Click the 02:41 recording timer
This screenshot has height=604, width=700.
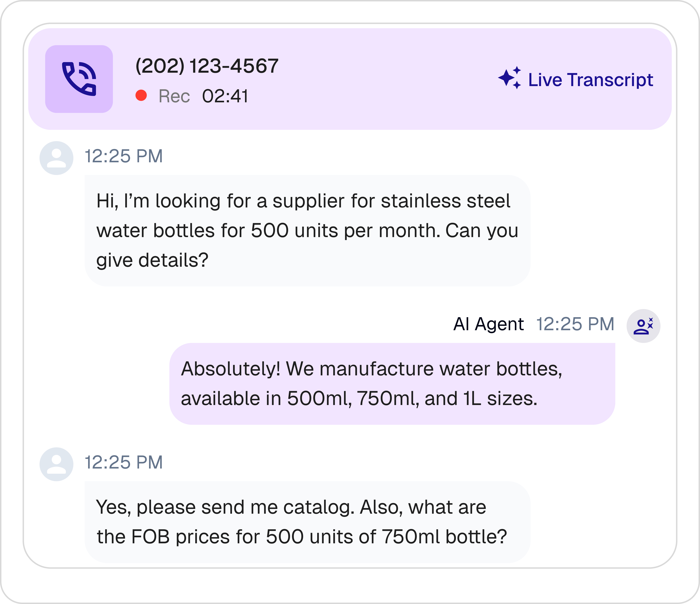(x=225, y=96)
